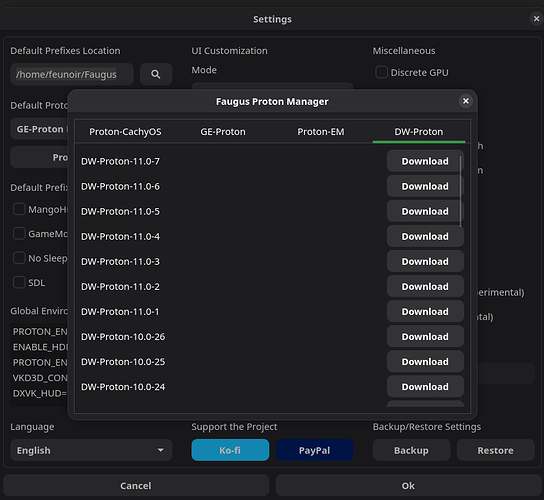Screen dimensions: 544x500
Task: Click the Backup settings button
Action: 411,450
